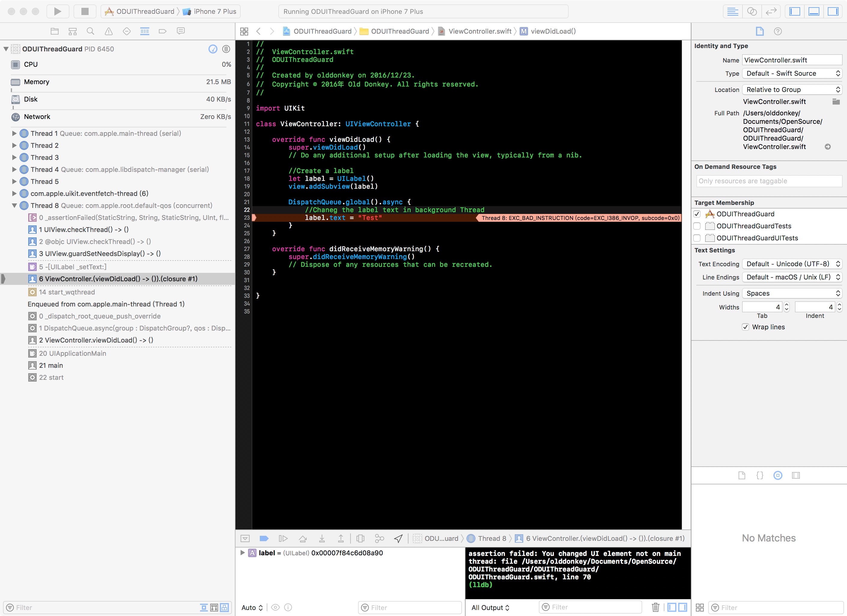Open the Text Encoding dropdown

pos(792,264)
